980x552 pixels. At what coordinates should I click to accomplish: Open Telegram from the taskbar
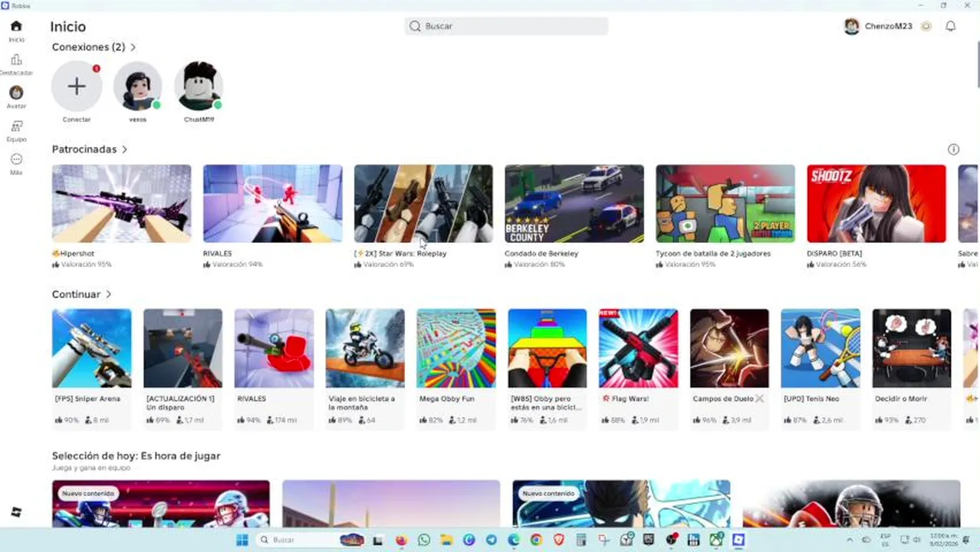[492, 540]
